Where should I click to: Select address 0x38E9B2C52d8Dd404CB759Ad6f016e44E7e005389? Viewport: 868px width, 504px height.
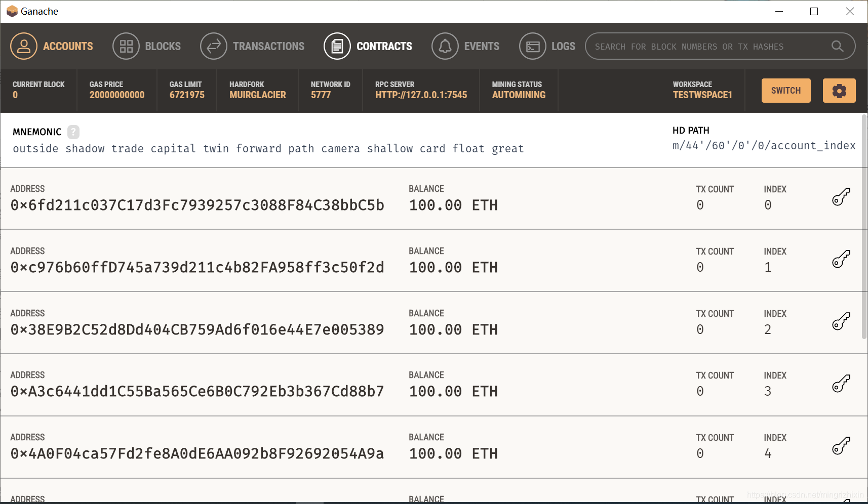click(x=198, y=329)
